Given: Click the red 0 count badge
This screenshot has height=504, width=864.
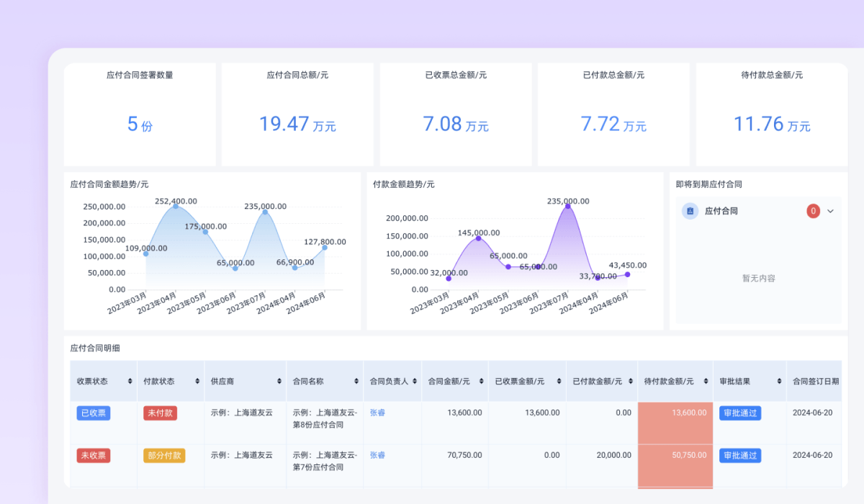Looking at the screenshot, I should point(814,211).
